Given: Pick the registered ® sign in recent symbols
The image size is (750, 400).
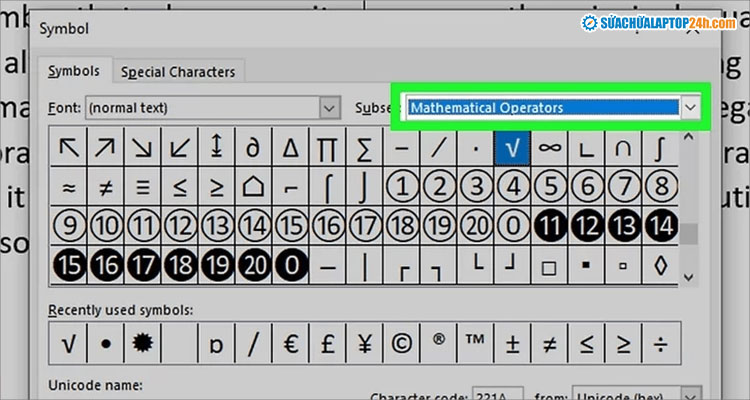Looking at the screenshot, I should (x=439, y=344).
